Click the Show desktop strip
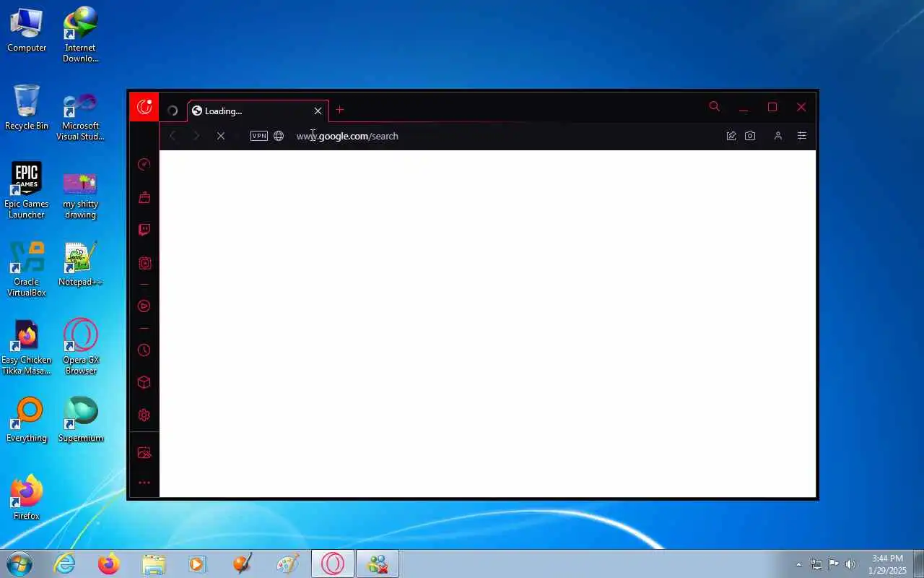 (918, 564)
